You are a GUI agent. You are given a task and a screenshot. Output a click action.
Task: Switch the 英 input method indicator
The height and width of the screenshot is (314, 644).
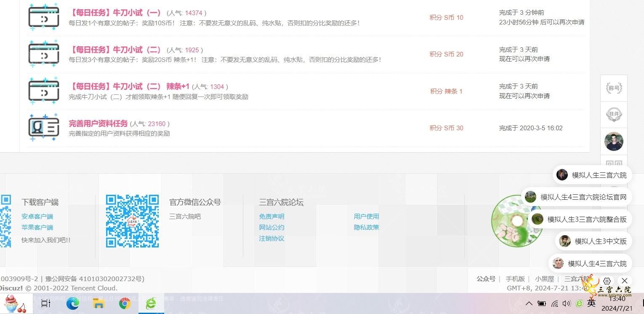591,303
